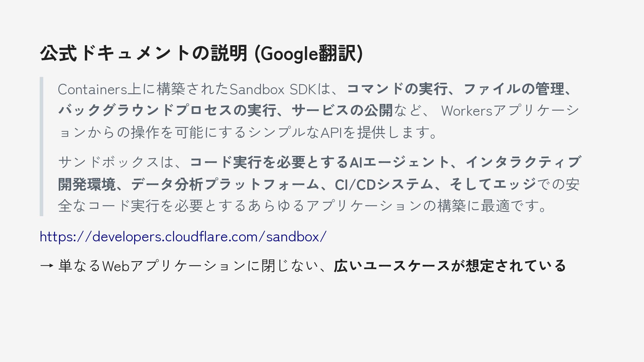Click the Sandbox SDK text
This screenshot has width=644, height=362.
tap(272, 89)
